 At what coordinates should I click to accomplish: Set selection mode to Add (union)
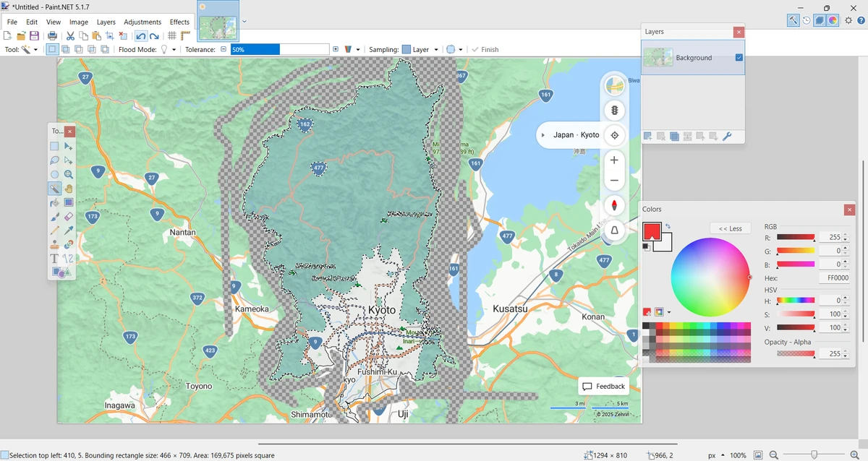(x=65, y=50)
